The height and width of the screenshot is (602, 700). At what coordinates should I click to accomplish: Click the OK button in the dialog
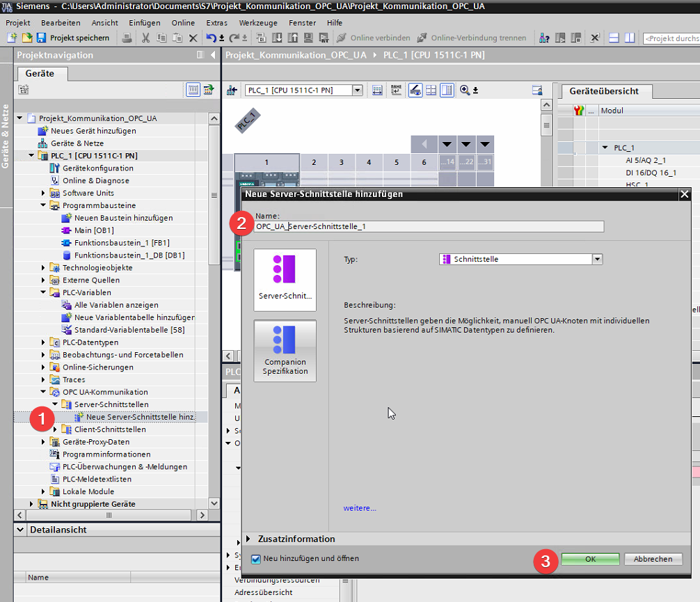(x=590, y=559)
